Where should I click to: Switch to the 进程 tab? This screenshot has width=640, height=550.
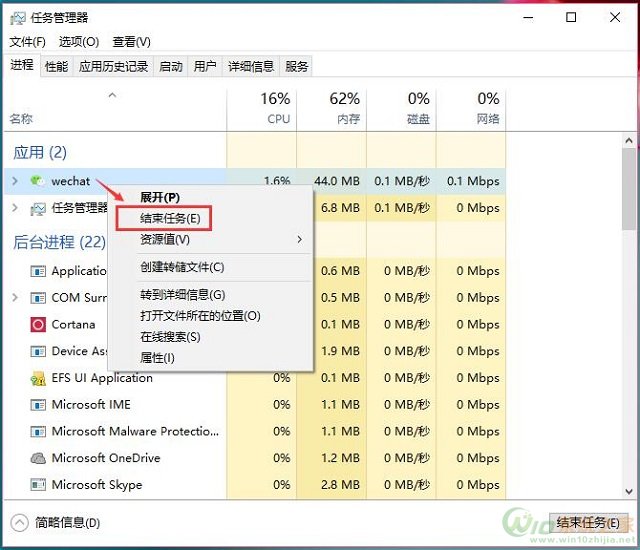coord(22,65)
